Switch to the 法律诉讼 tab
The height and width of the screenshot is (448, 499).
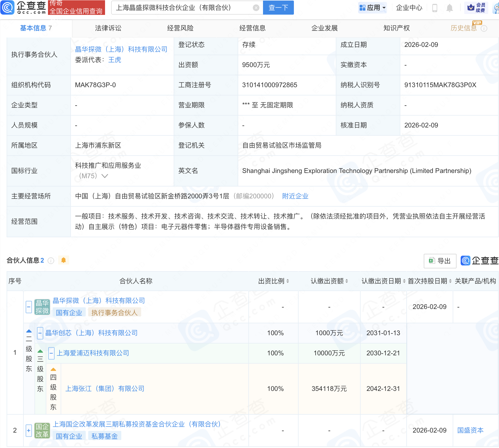tap(108, 28)
